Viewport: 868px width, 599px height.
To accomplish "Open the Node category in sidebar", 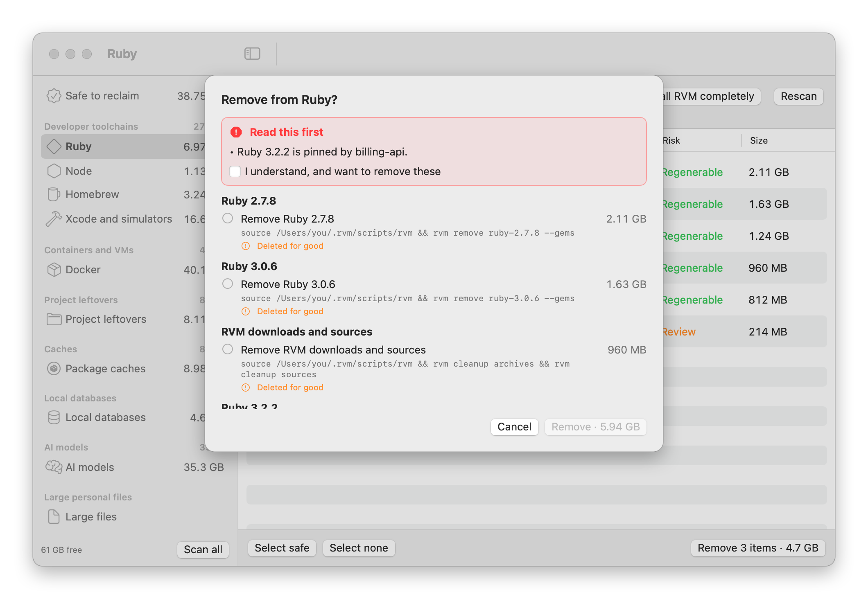I will coord(123,171).
